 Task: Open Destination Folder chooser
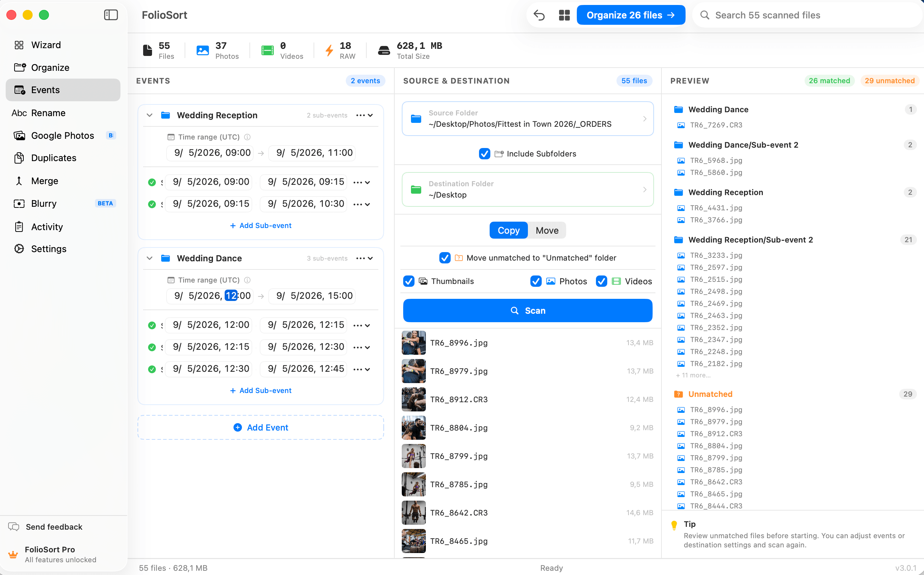pos(528,189)
